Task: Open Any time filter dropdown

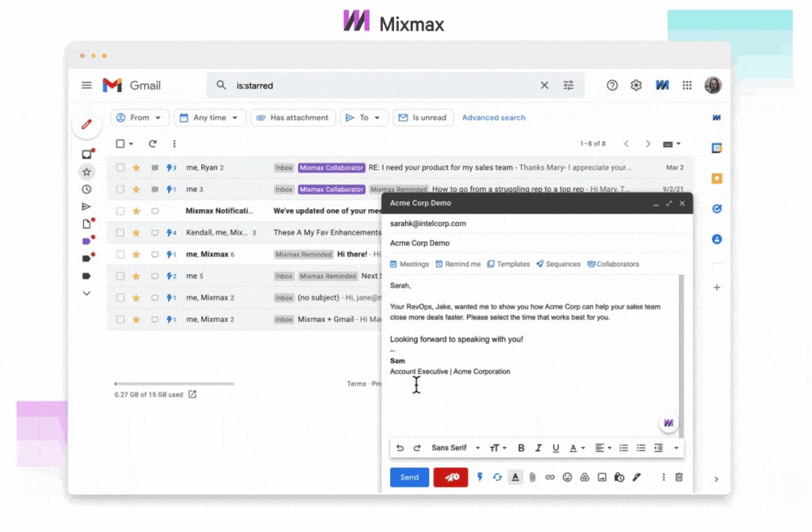Action: tap(209, 117)
